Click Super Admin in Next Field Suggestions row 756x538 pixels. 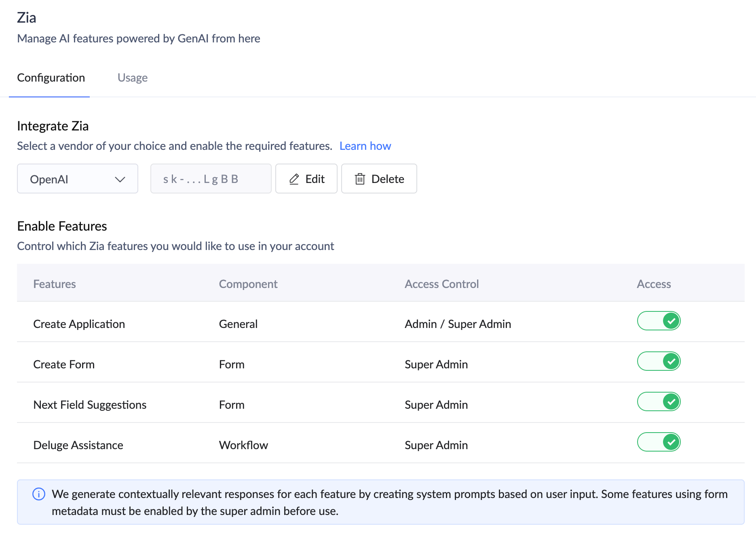[x=436, y=405]
